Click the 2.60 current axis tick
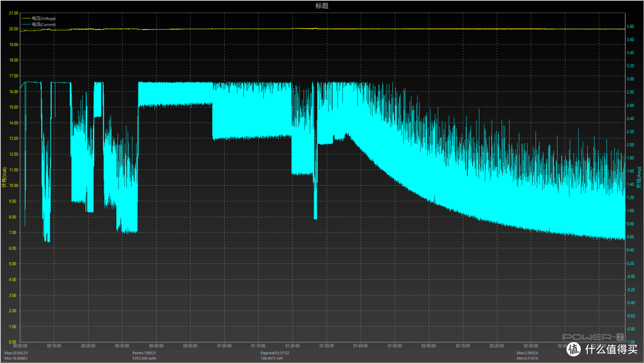Image resolution: width=644 pixels, height=363 pixels. click(x=630, y=106)
